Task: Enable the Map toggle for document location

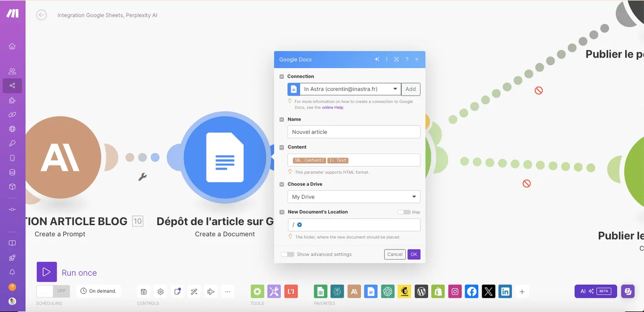Action: coord(403,212)
